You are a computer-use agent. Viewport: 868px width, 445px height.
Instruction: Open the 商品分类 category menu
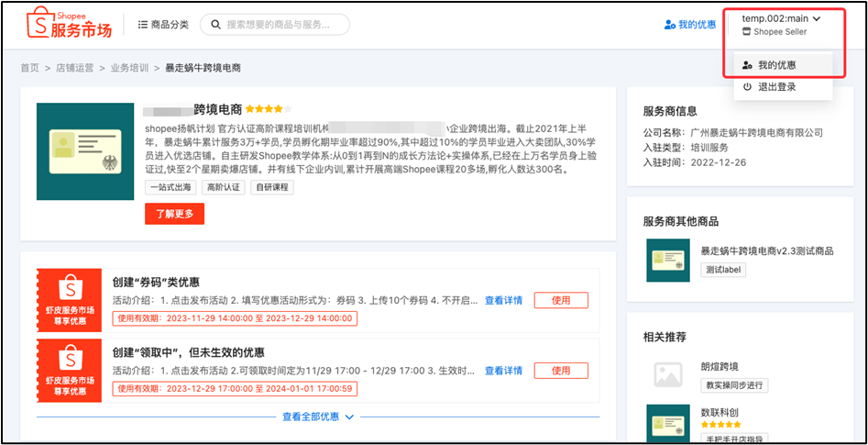163,25
